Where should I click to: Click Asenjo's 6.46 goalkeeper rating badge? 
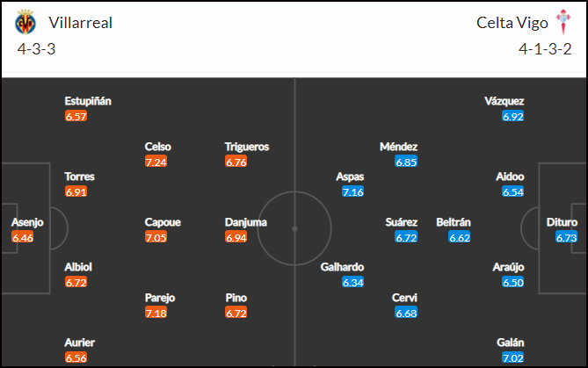click(x=23, y=237)
